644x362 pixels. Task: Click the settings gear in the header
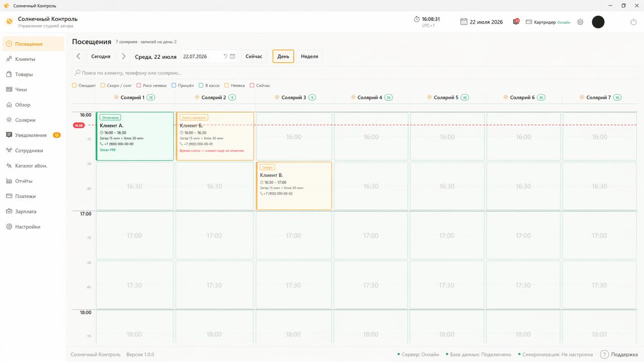click(580, 22)
